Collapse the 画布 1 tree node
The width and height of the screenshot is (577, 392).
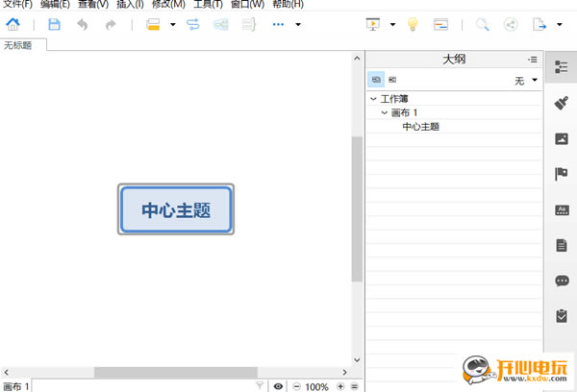coord(384,112)
